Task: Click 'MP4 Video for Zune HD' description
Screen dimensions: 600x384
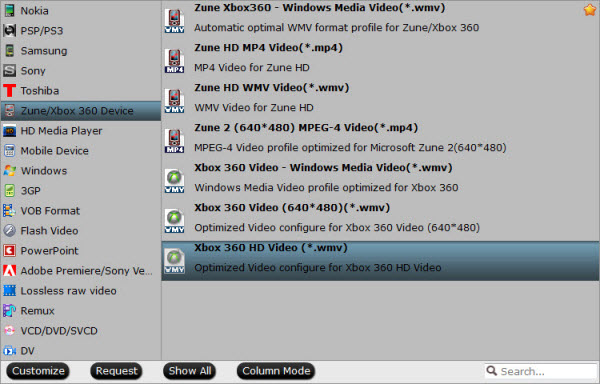Action: [252, 68]
